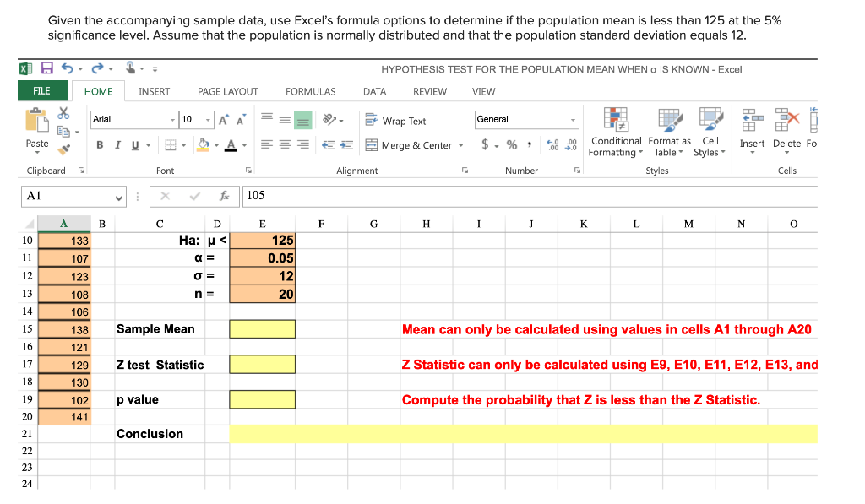865x504 pixels.
Task: Open Merge & Center dropdown arrow
Action: (460, 145)
